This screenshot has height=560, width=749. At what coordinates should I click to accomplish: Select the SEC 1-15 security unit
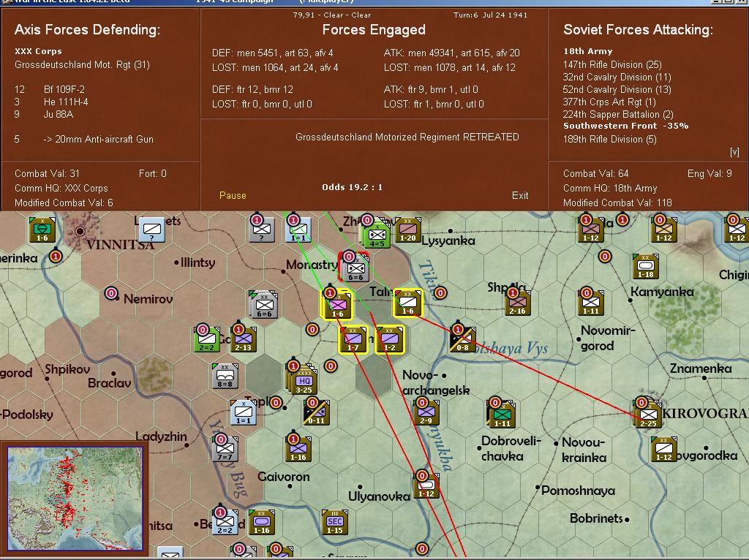[335, 522]
